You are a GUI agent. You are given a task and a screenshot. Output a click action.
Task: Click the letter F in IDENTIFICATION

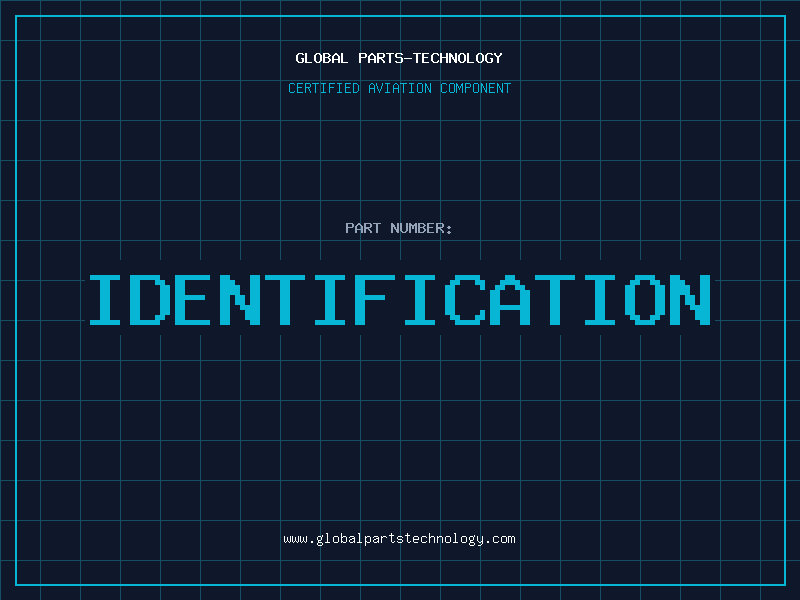377,299
